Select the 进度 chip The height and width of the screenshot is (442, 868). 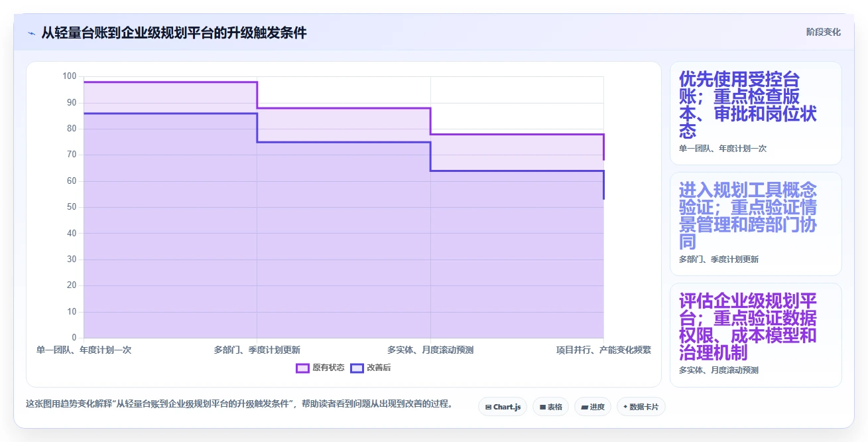click(x=593, y=407)
